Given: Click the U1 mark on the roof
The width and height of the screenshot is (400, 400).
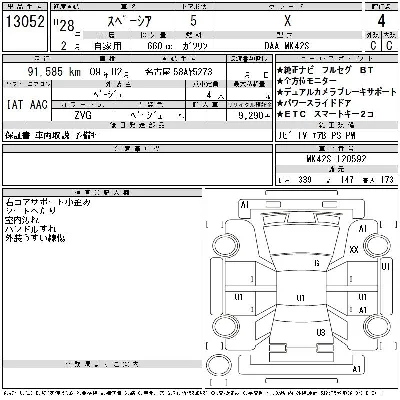Looking at the screenshot, I should tap(301, 298).
